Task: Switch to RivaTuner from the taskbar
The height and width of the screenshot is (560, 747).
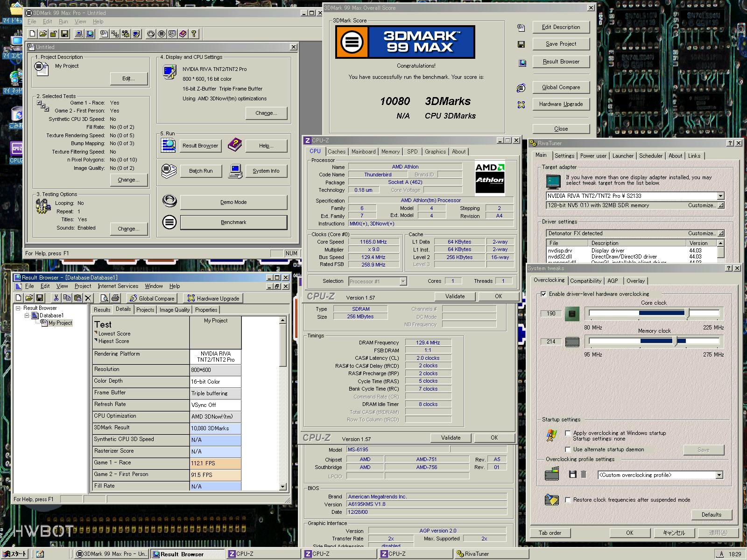Action: pyautogui.click(x=491, y=554)
